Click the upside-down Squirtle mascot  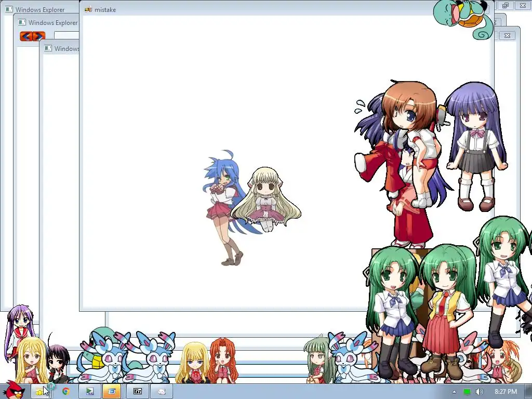(x=464, y=19)
